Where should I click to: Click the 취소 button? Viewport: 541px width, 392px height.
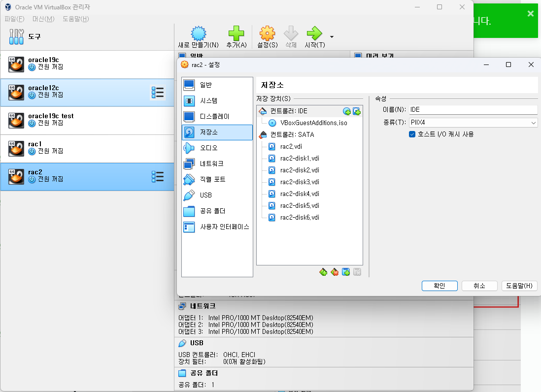479,286
